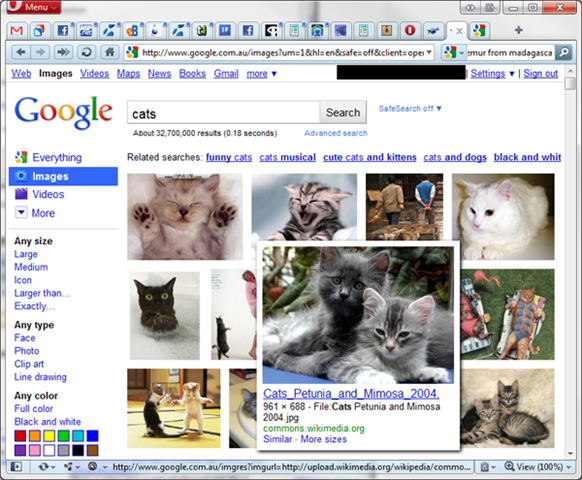
Task: Open the Gmail pinned tab
Action: coord(16,30)
